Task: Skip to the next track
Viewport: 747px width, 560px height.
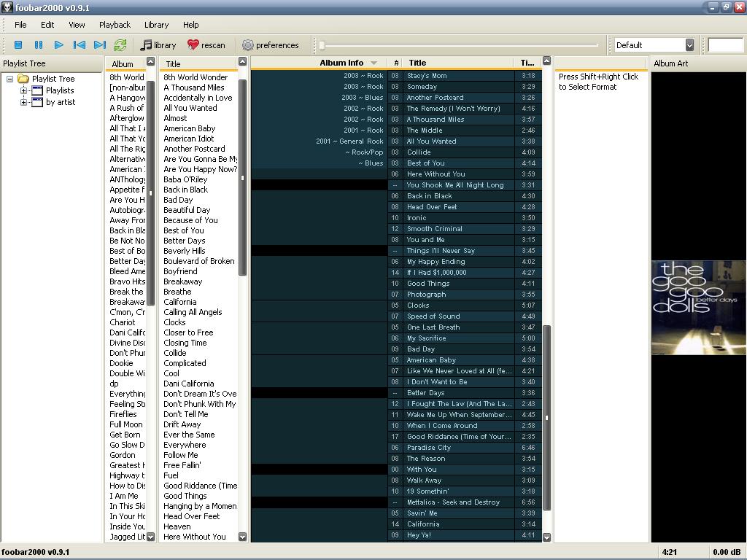Action: pos(100,45)
